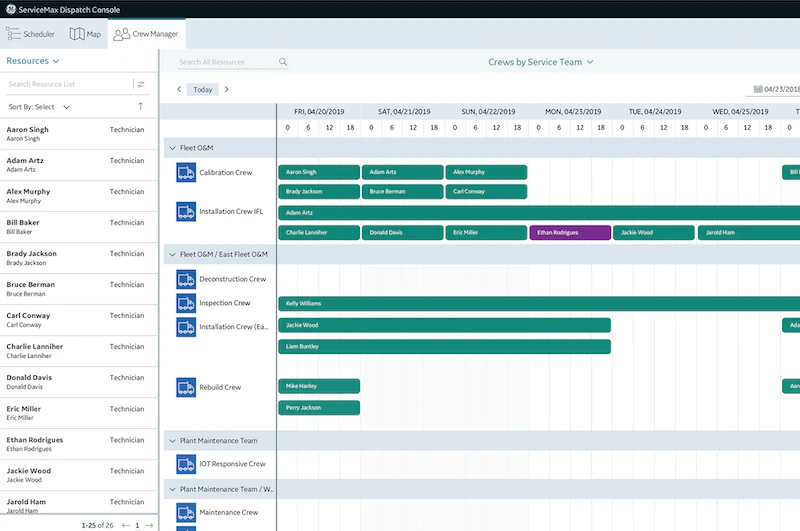This screenshot has height=531, width=800.
Task: Click the Installation Crew (Ea... truck icon
Action: (x=186, y=327)
